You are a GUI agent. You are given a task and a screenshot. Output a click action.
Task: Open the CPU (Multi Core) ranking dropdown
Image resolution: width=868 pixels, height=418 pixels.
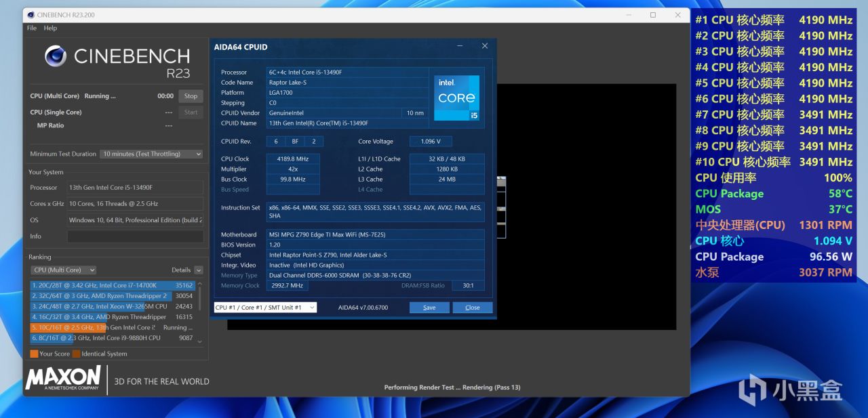coord(63,270)
